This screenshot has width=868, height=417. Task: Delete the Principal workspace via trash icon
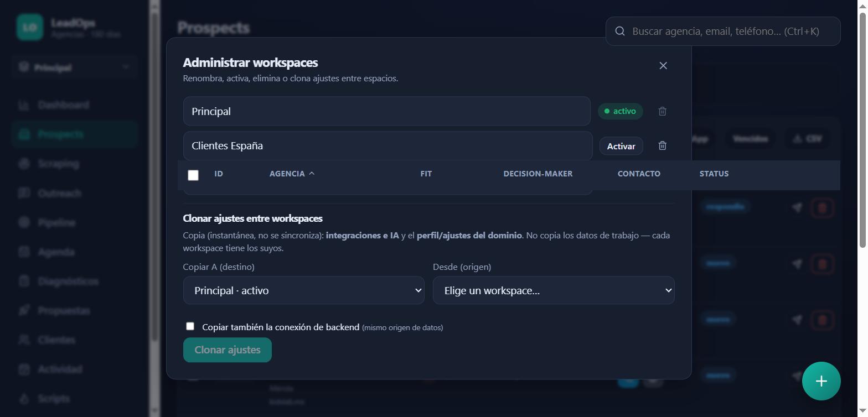coord(662,111)
